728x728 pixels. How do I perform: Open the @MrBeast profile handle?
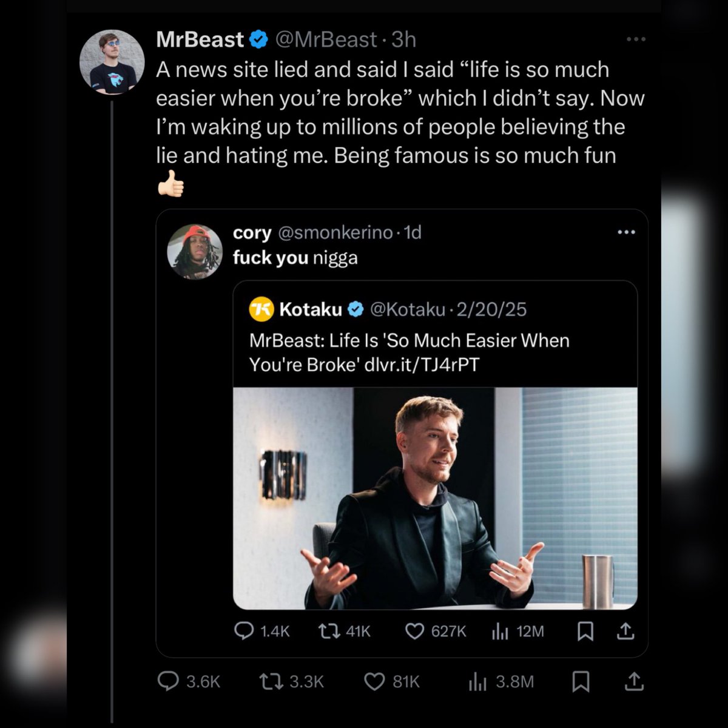pyautogui.click(x=326, y=40)
